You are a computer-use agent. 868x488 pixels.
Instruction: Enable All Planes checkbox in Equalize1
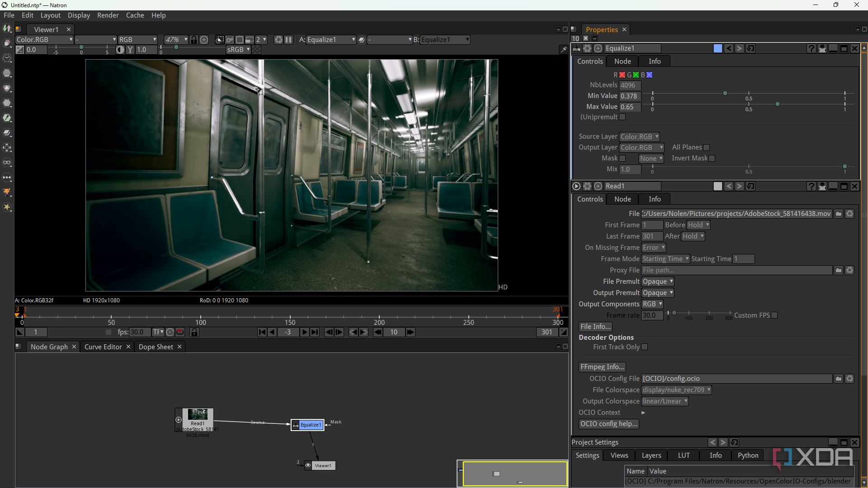[707, 148]
